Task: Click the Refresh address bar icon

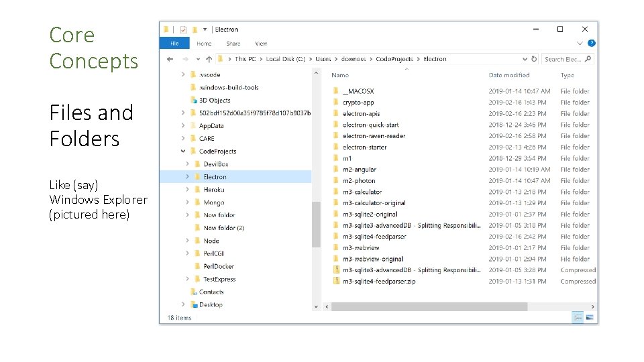Action: pyautogui.click(x=534, y=59)
